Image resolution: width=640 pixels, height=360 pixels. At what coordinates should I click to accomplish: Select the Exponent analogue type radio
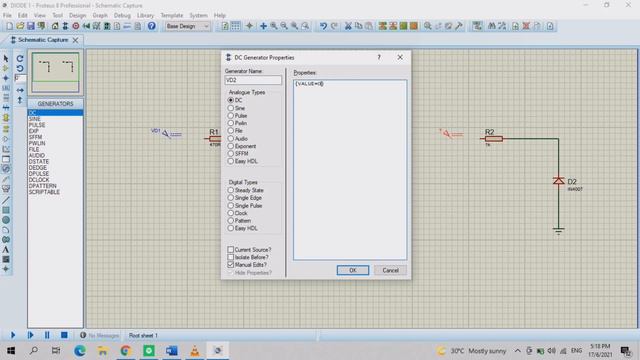pyautogui.click(x=231, y=146)
